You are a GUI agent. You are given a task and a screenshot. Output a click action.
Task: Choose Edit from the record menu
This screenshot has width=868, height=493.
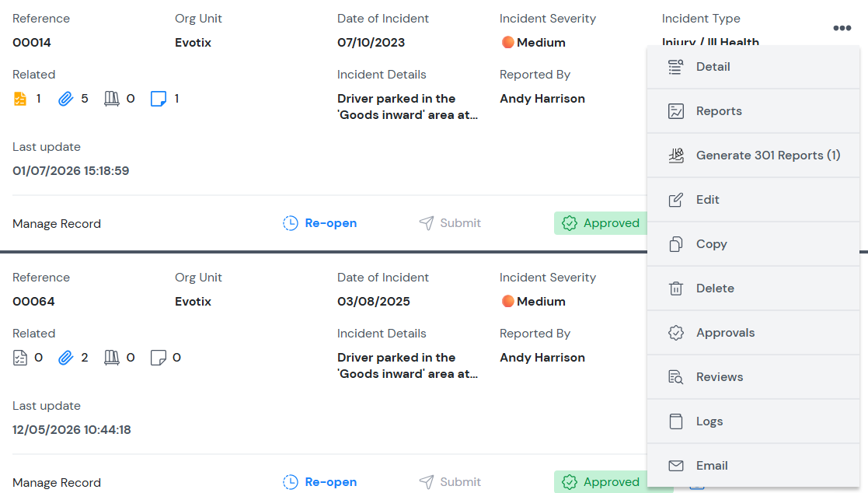753,200
